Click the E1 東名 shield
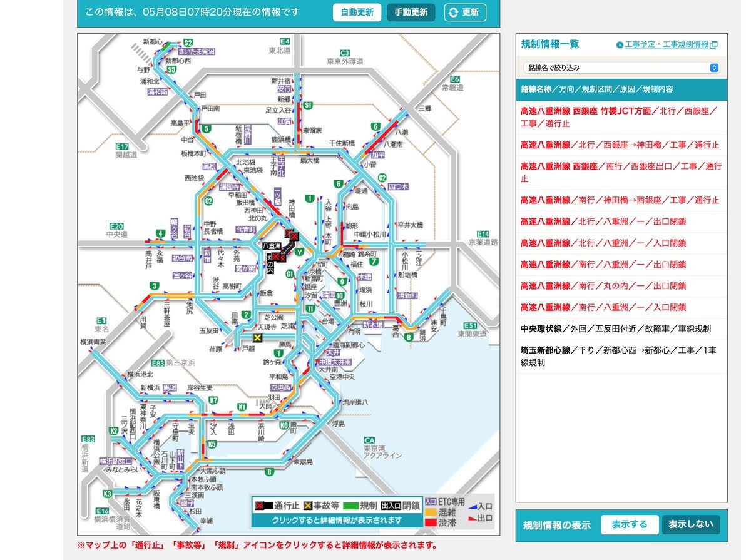The height and width of the screenshot is (560, 751). (102, 320)
